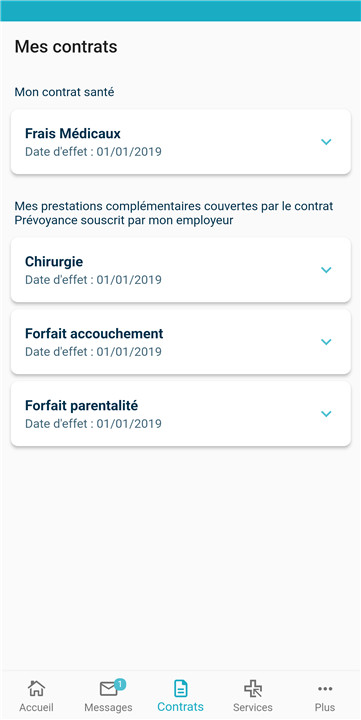361x720 pixels.
Task: Open the Messages envelope icon
Action: [x=108, y=689]
